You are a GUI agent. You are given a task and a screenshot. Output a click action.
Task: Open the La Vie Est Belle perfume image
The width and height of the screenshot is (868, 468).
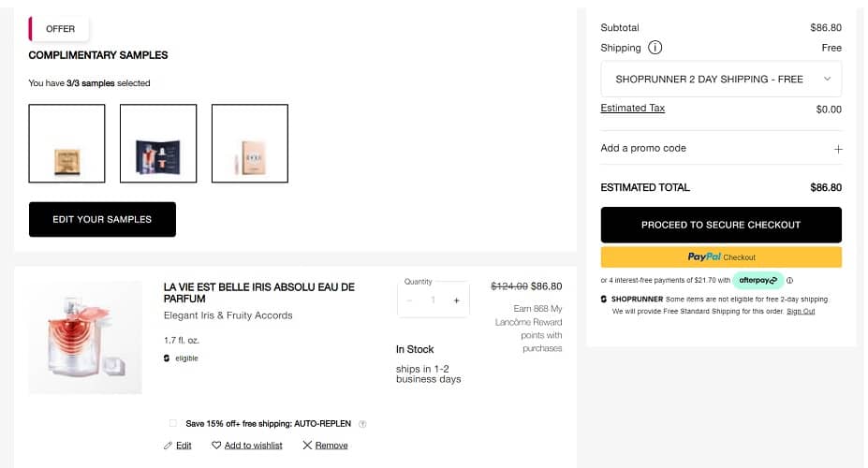point(85,337)
